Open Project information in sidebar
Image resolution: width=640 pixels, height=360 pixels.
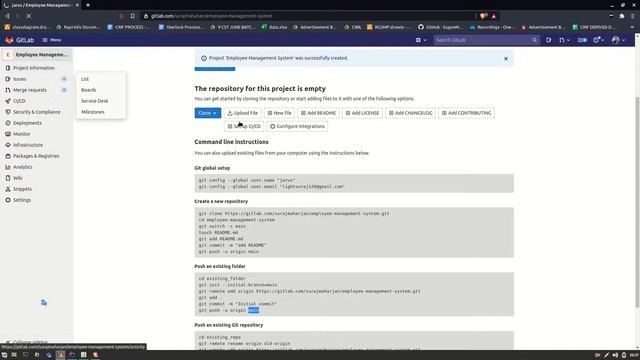click(x=34, y=68)
